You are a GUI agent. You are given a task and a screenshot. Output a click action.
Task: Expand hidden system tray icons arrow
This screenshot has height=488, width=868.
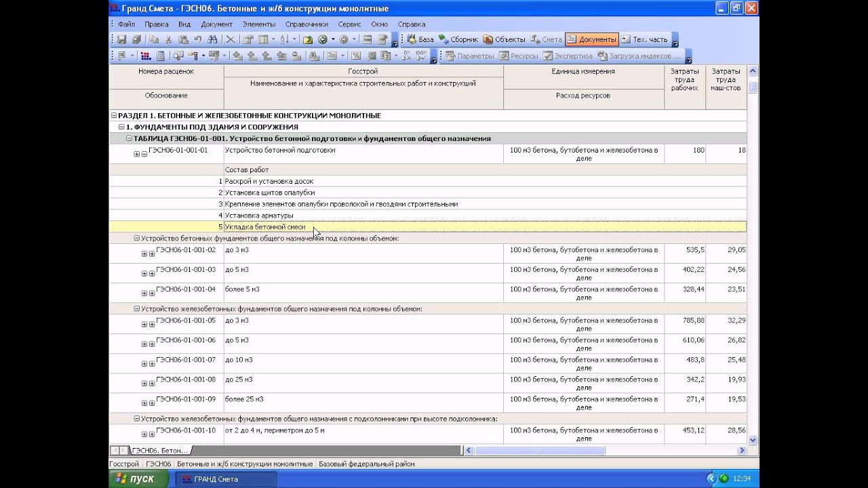point(711,479)
